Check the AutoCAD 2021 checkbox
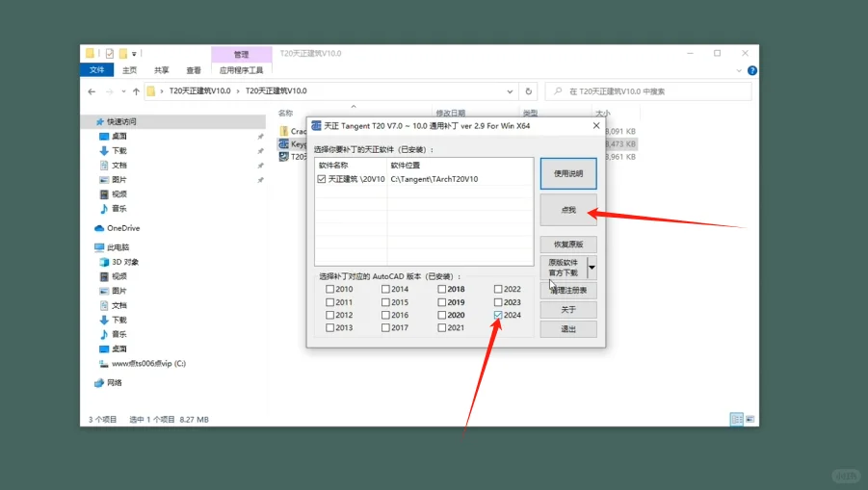Viewport: 868px width, 490px height. point(442,327)
